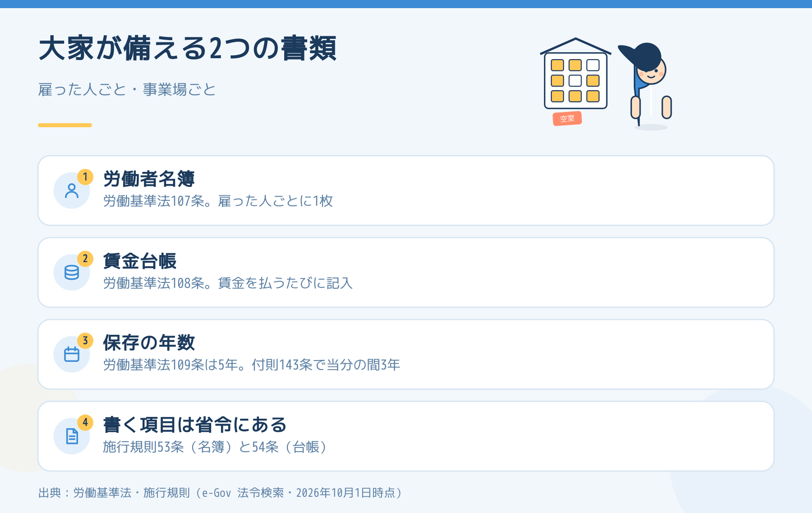Click the number 2 badge
This screenshot has width=812, height=513.
pyautogui.click(x=85, y=259)
